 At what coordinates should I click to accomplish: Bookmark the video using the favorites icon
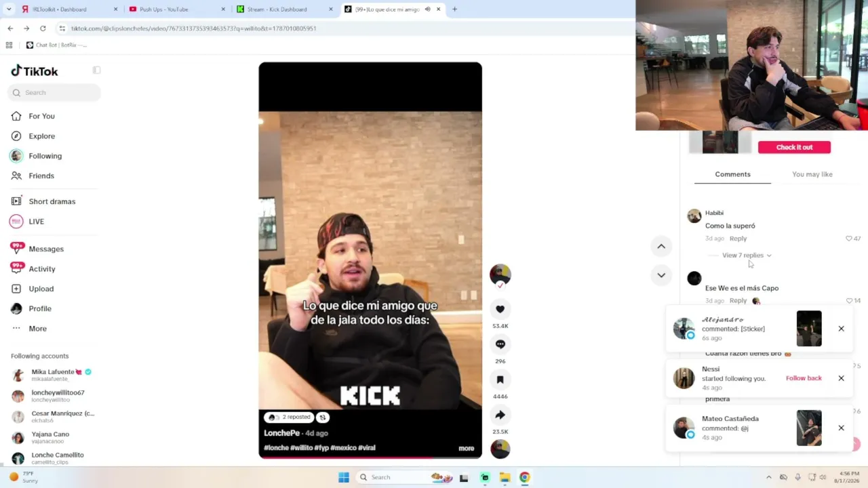click(x=500, y=380)
